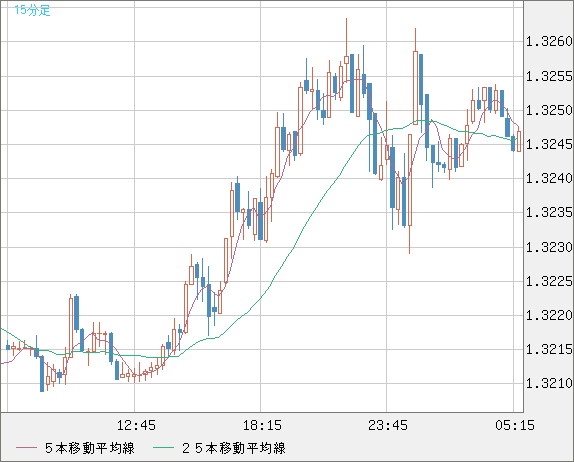Click the 1.3240 price axis label
This screenshot has width=574, height=462.
click(549, 178)
